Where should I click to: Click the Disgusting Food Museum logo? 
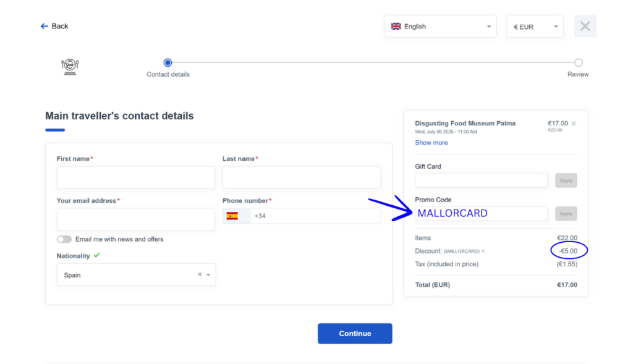pyautogui.click(x=70, y=67)
